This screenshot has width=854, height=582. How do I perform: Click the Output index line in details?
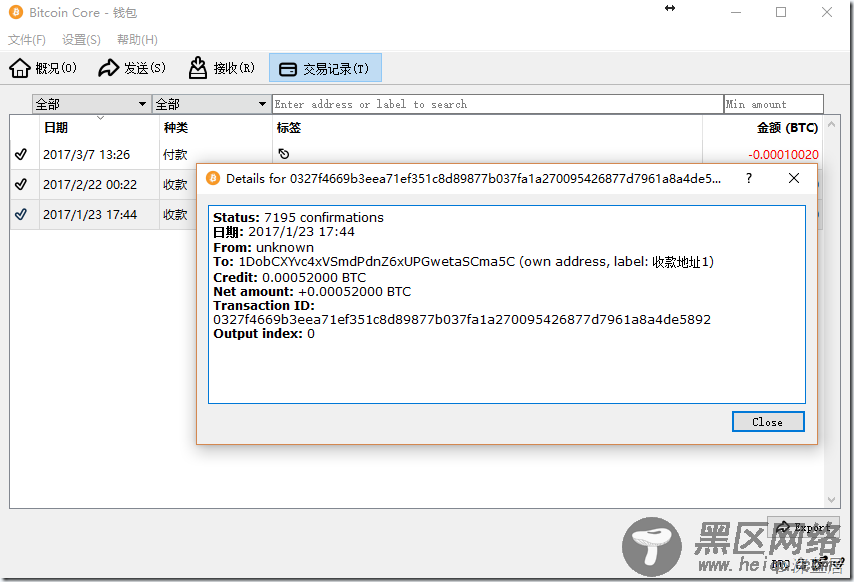[x=264, y=334]
